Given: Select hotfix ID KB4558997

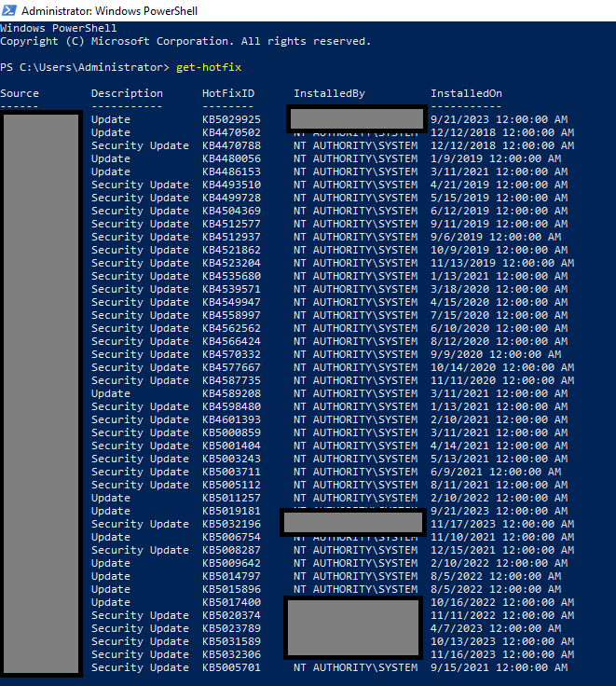Looking at the screenshot, I should pos(231,315).
